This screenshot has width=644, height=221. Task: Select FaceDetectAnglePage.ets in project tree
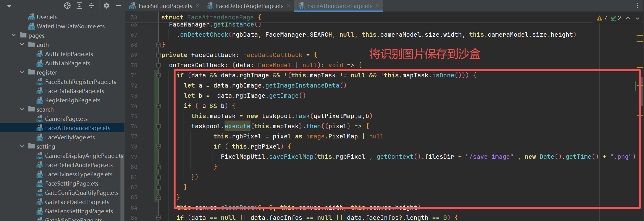point(79,165)
